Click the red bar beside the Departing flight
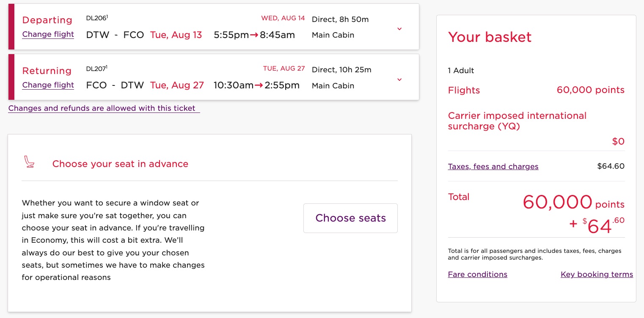Screen dimensions: 644x318 12,27
